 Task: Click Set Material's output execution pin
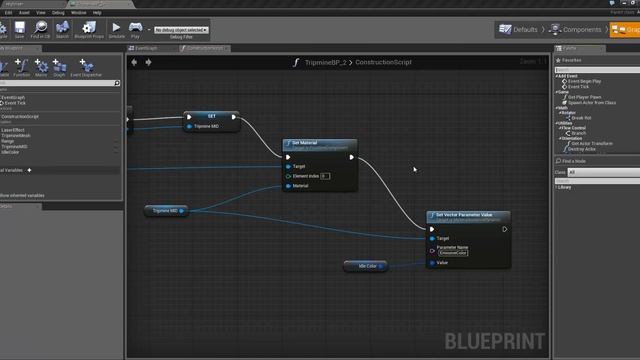click(351, 157)
